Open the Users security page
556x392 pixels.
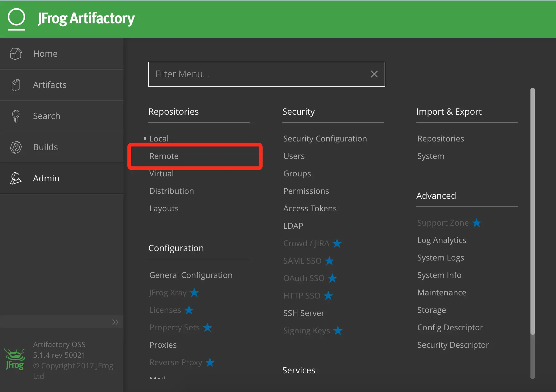point(294,156)
